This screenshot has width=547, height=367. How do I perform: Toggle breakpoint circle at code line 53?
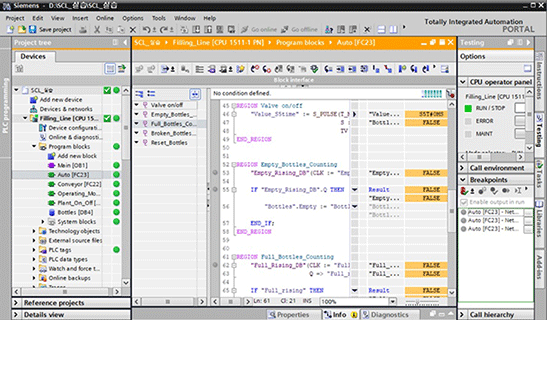215,173
